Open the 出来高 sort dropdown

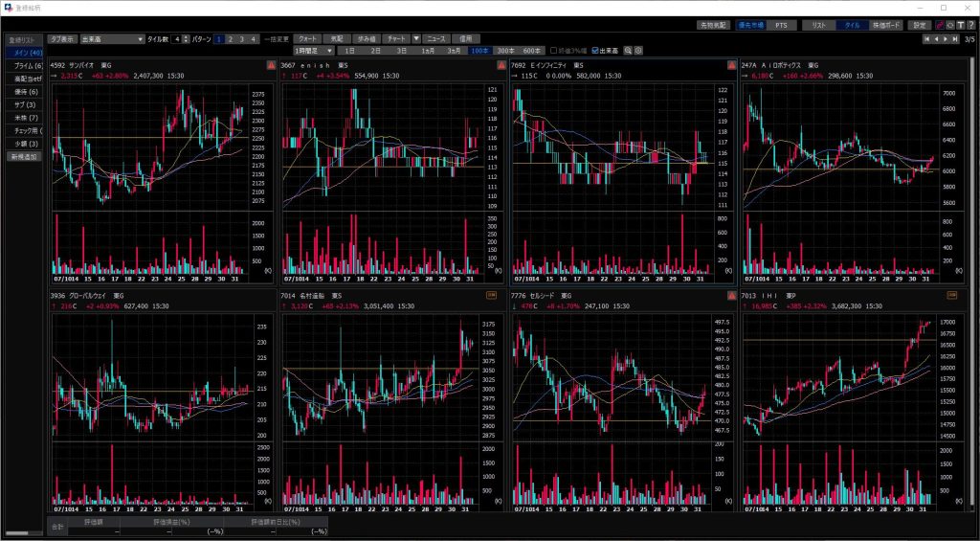(111, 39)
